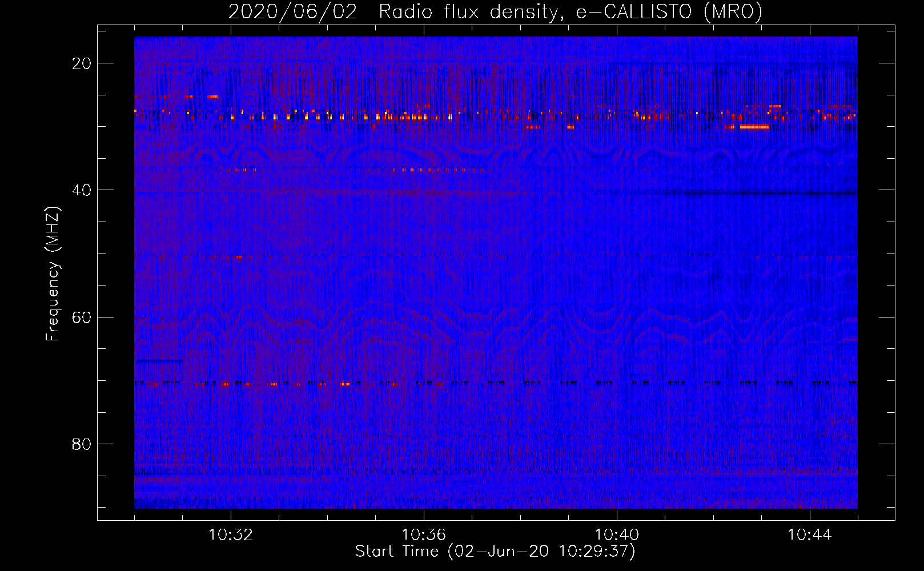Click the '10:44' time tick label
924x571 pixels.
click(810, 534)
